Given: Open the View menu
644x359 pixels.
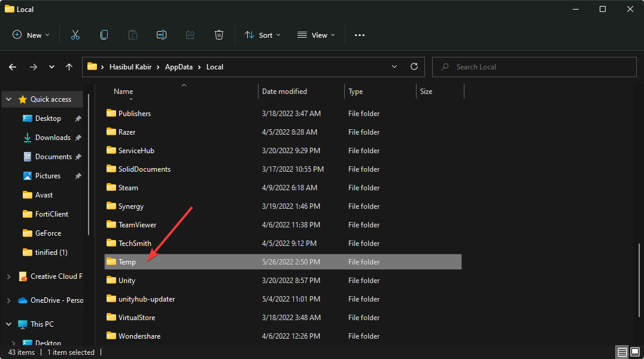Looking at the screenshot, I should [315, 35].
